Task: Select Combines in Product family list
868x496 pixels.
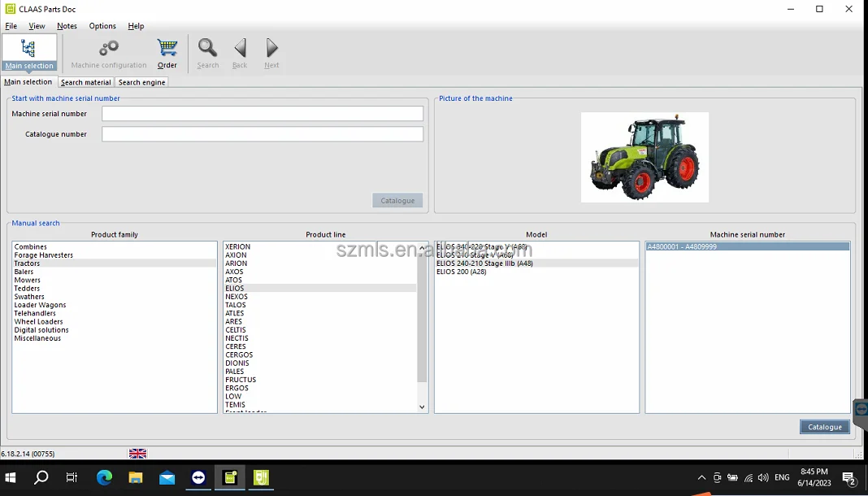Action: pyautogui.click(x=31, y=247)
